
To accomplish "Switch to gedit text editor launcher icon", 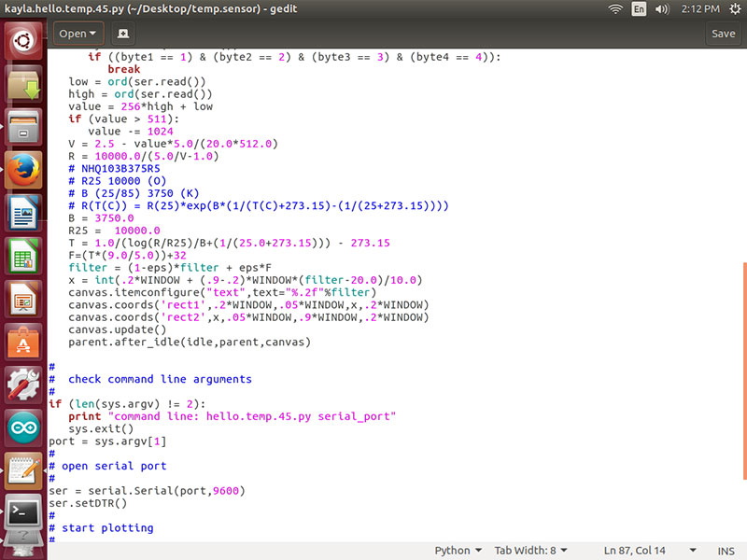I will pos(22,470).
